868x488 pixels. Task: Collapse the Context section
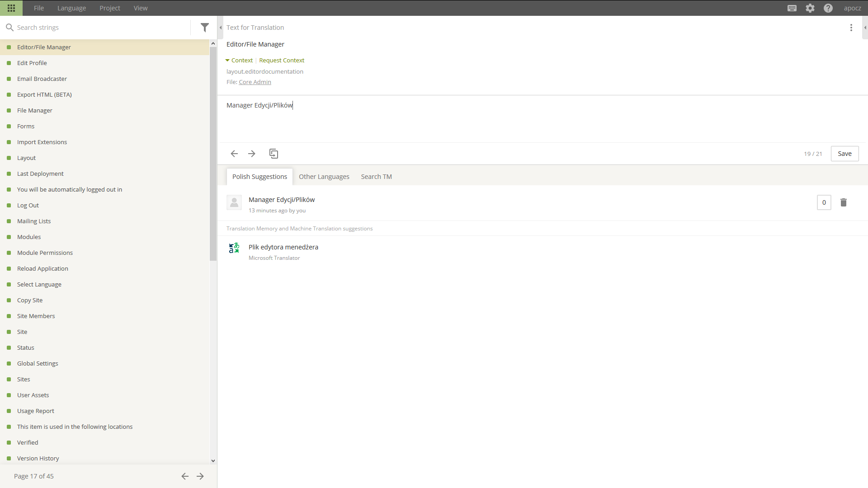click(239, 60)
